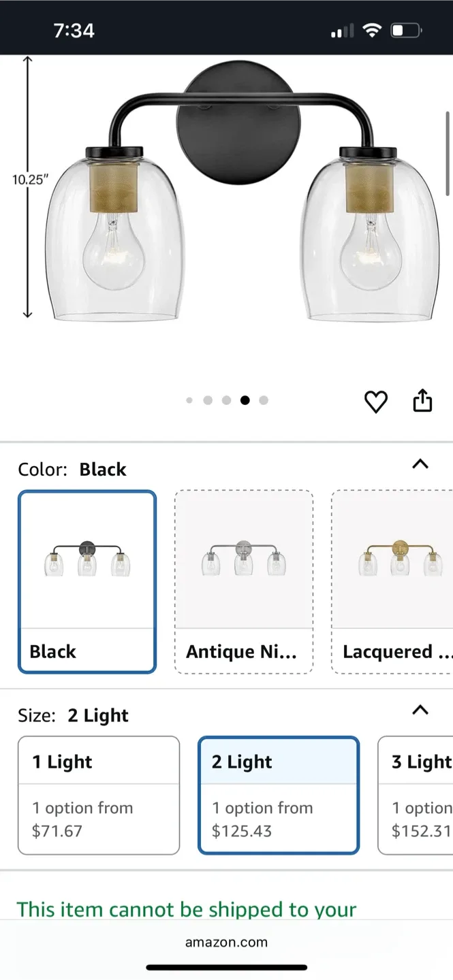453x980 pixels.
Task: Open the share options for this product
Action: 422,401
